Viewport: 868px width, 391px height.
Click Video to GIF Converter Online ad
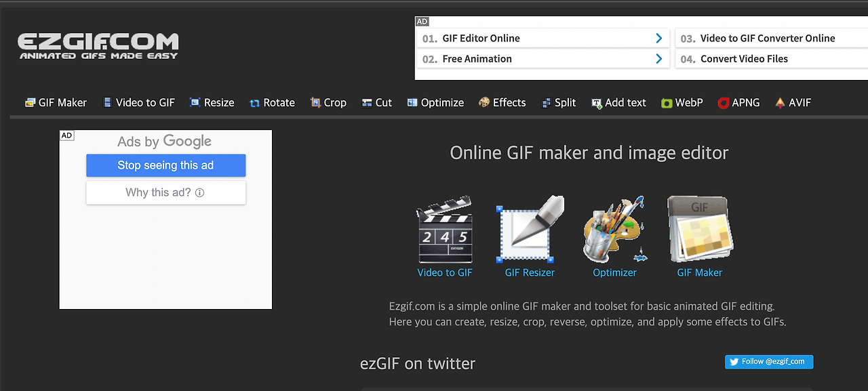(x=768, y=39)
